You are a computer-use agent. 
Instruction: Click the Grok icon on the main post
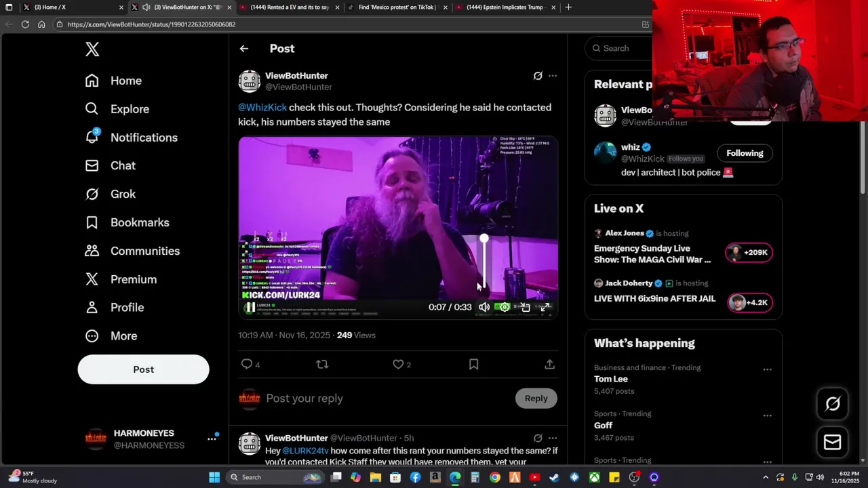[538, 76]
